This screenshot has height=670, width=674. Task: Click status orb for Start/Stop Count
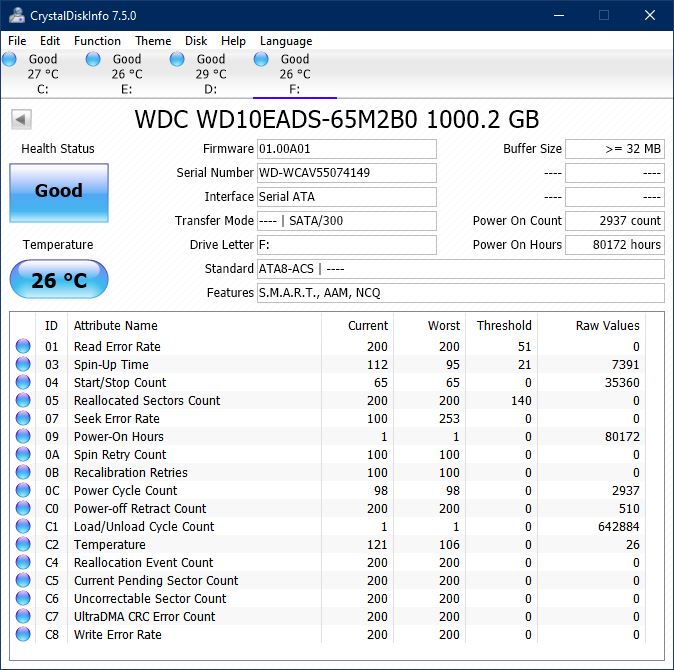coord(23,382)
